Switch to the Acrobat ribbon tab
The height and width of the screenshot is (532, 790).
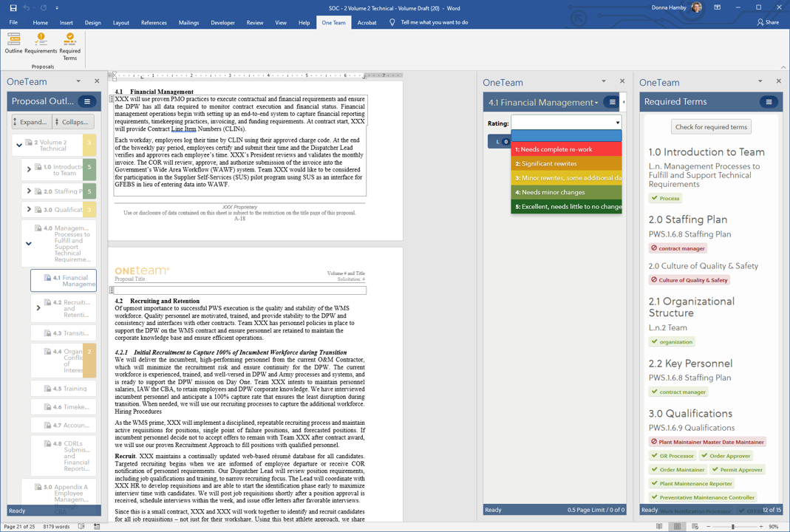pyautogui.click(x=367, y=23)
